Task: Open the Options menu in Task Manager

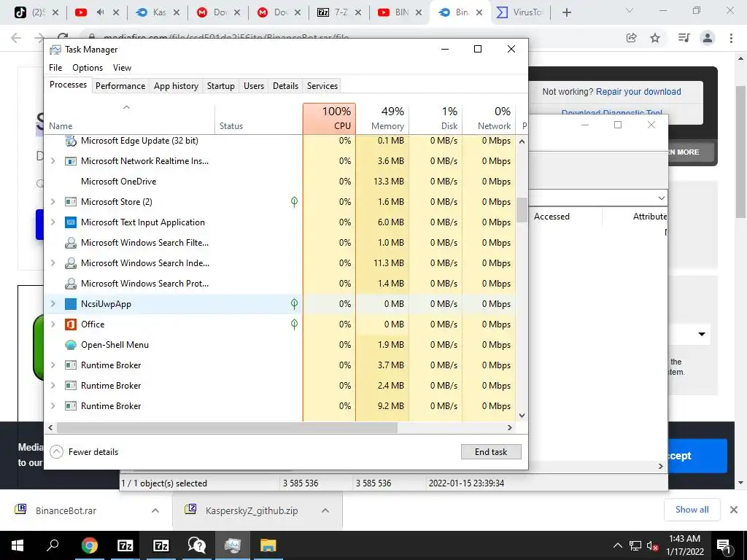Action: [x=88, y=68]
